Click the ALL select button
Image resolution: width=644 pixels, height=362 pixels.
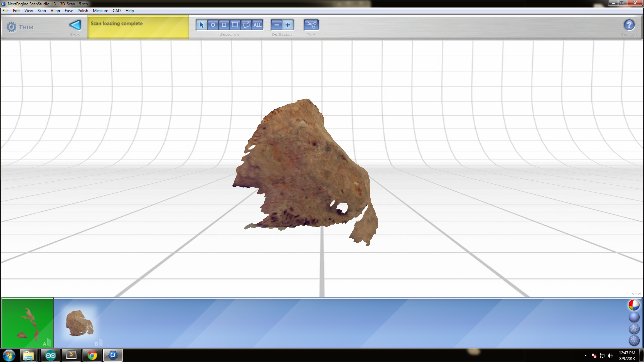[x=257, y=25]
